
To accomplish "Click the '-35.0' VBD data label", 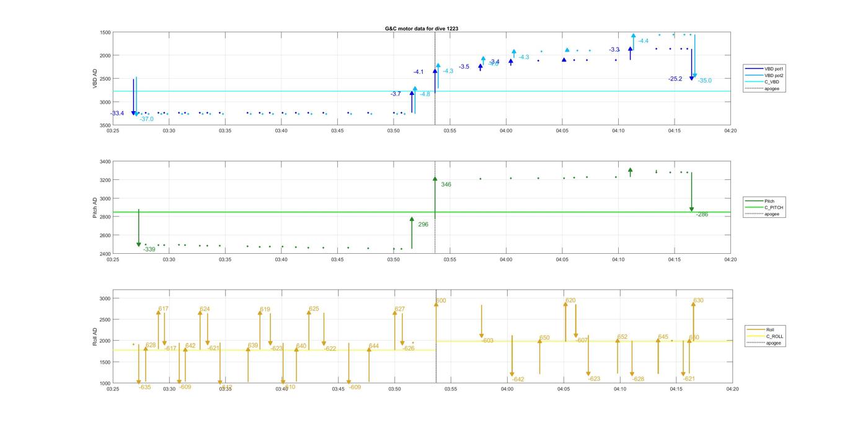I will click(x=704, y=81).
